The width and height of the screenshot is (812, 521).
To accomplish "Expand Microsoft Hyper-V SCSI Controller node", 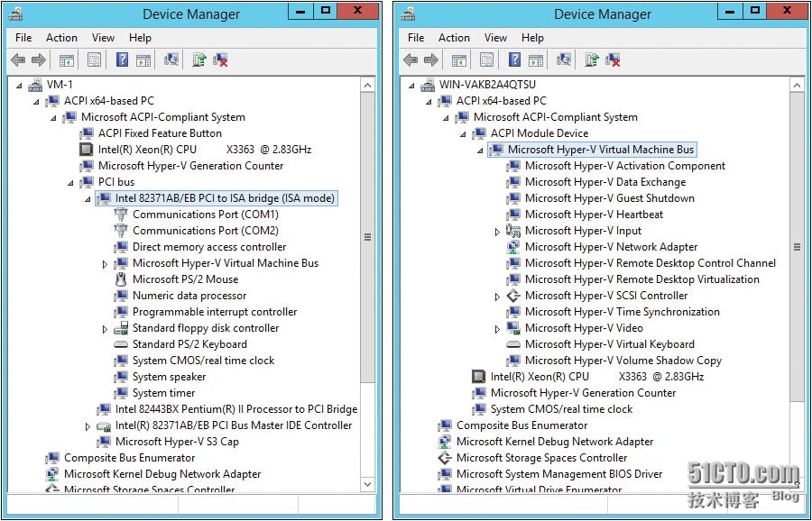I will (497, 297).
